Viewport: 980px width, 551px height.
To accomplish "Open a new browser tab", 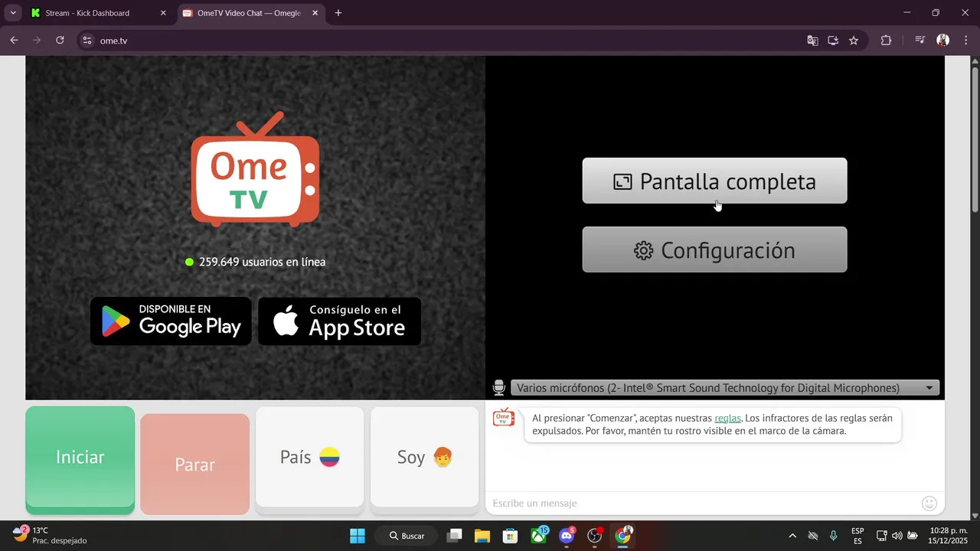I will click(x=338, y=13).
